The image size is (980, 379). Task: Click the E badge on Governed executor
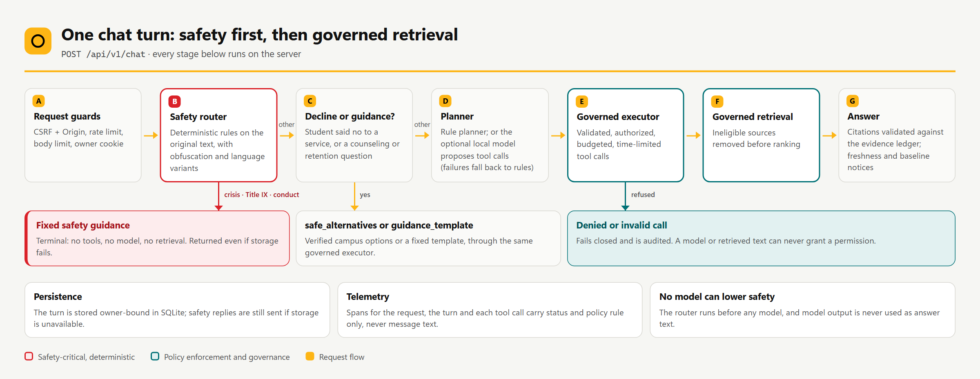pos(582,102)
